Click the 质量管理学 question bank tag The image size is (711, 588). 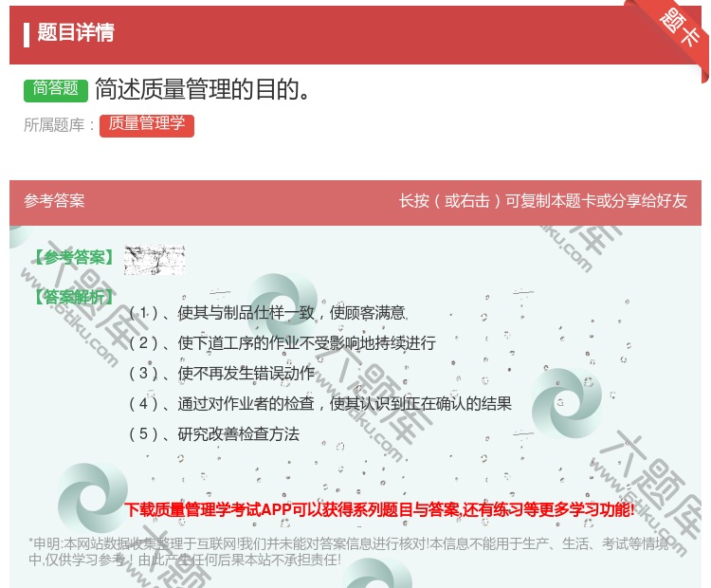click(146, 125)
